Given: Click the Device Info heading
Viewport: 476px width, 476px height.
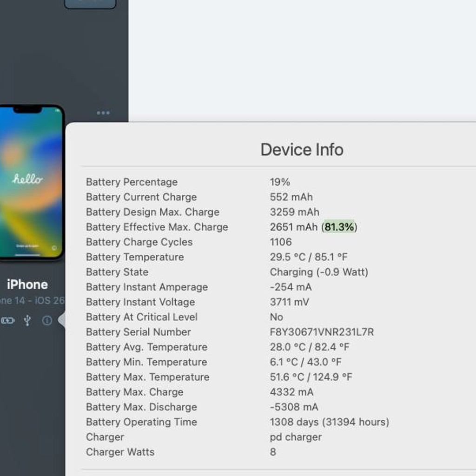Looking at the screenshot, I should [x=302, y=150].
